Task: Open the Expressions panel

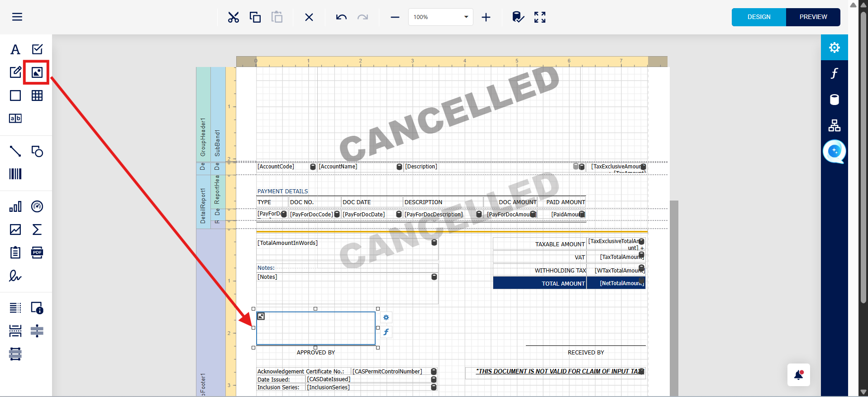Action: [x=835, y=73]
